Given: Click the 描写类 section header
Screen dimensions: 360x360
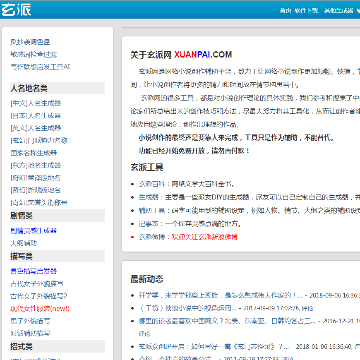Looking at the screenshot, I should pyautogui.click(x=57, y=256).
